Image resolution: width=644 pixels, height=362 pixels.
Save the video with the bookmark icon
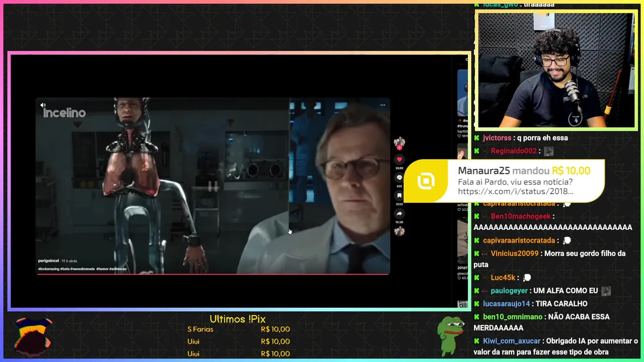click(399, 196)
